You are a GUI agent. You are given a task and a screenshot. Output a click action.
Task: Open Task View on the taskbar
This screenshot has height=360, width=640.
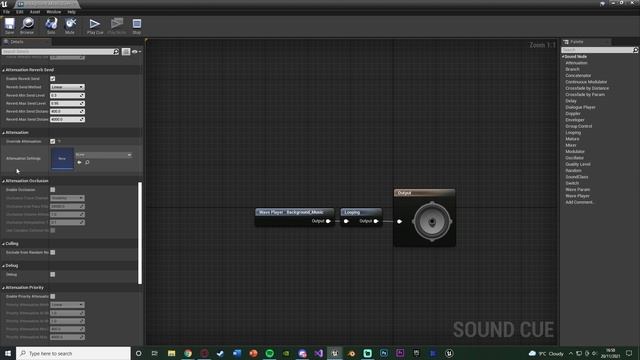tap(155, 353)
